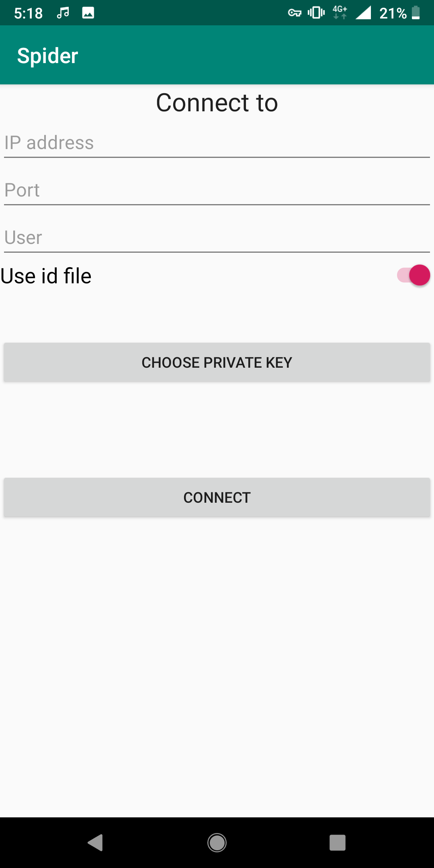This screenshot has height=868, width=434.
Task: Focus the IP address field
Action: (217, 143)
